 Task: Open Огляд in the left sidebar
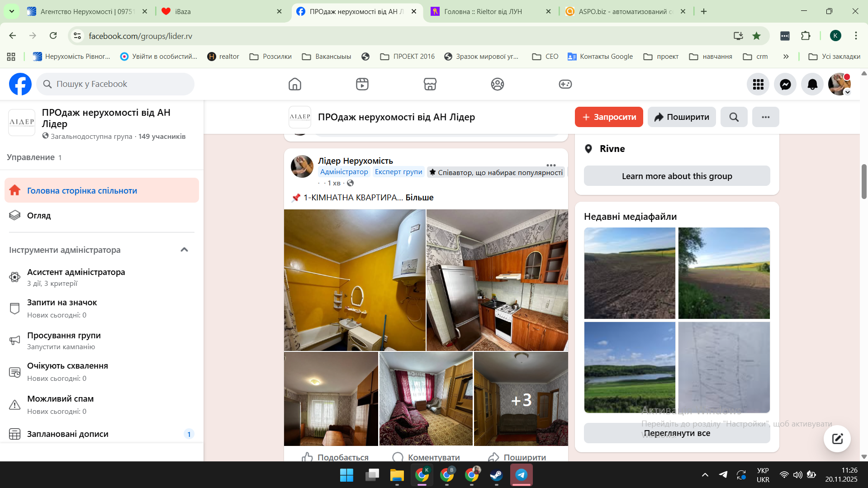[39, 215]
